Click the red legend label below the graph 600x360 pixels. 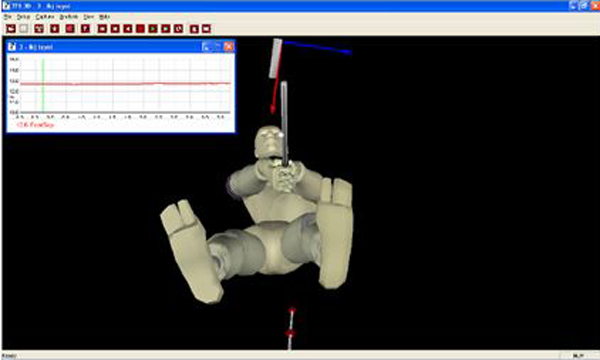coord(35,125)
